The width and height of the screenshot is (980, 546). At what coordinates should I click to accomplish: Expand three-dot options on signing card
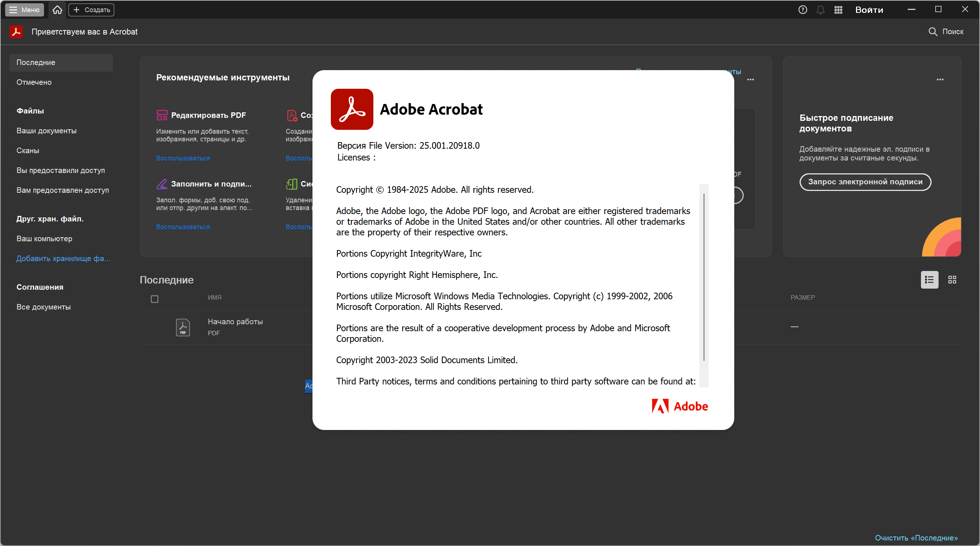940,80
